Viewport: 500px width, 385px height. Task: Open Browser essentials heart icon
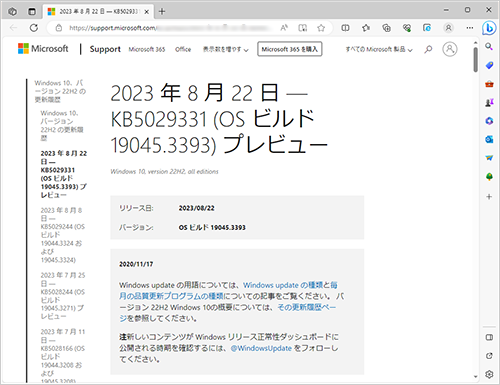point(407,28)
